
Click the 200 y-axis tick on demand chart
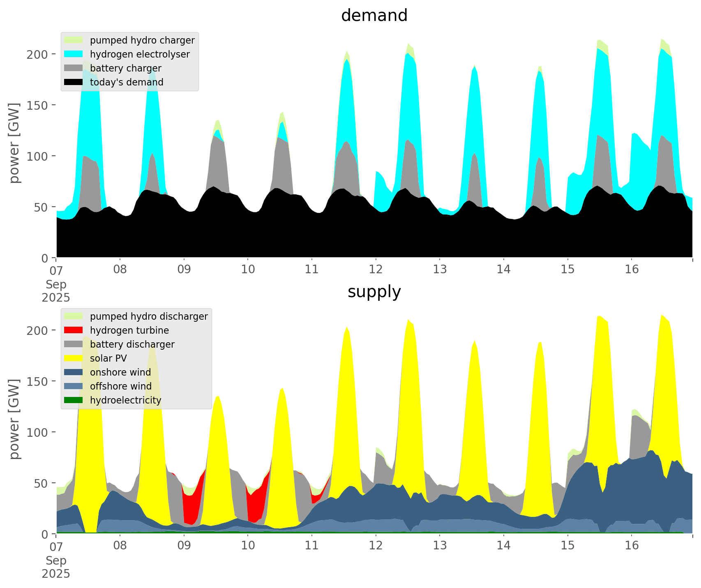(38, 54)
